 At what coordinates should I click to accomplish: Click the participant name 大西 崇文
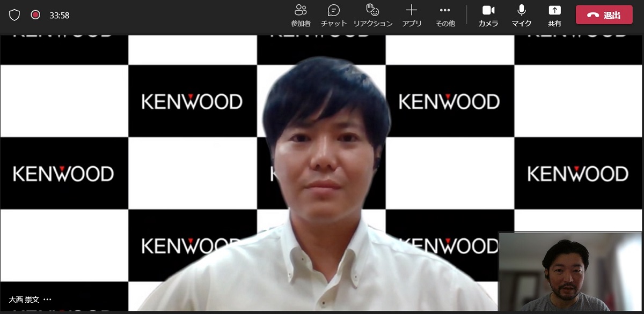(24, 300)
